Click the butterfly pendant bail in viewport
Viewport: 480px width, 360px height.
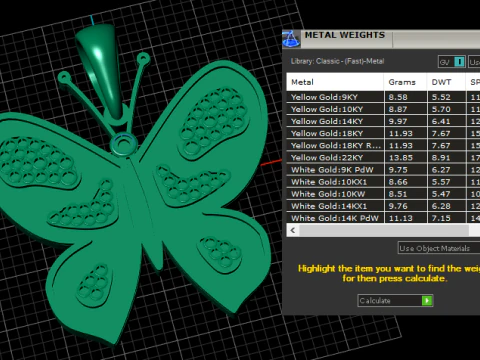[102, 67]
